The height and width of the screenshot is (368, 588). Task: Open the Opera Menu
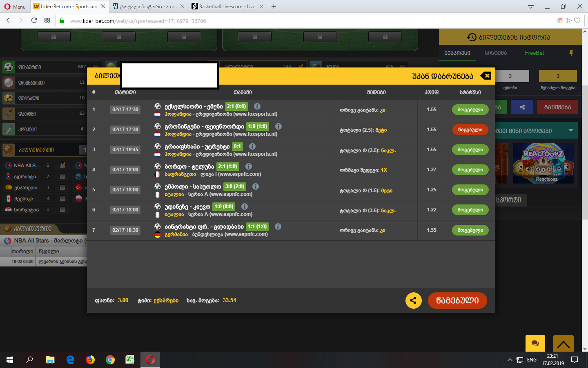pos(15,6)
